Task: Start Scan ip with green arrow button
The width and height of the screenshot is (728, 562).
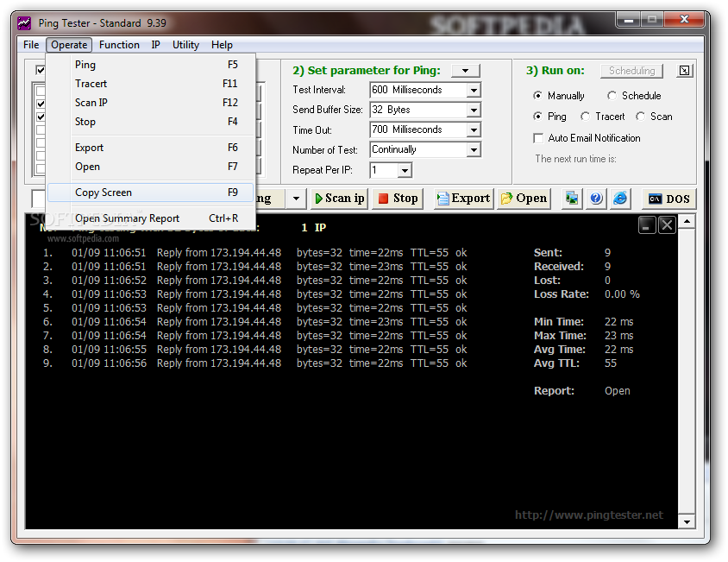Action: 340,199
